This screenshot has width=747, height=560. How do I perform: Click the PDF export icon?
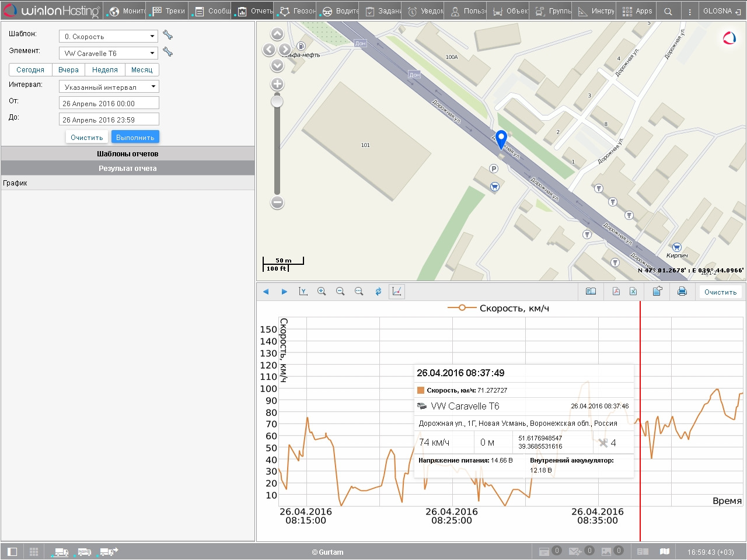coord(616,292)
